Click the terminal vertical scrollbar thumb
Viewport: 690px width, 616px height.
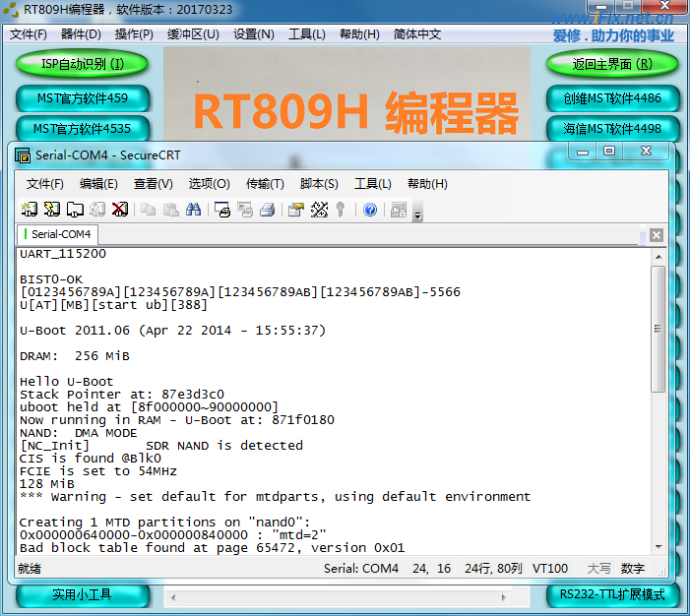coord(659,329)
